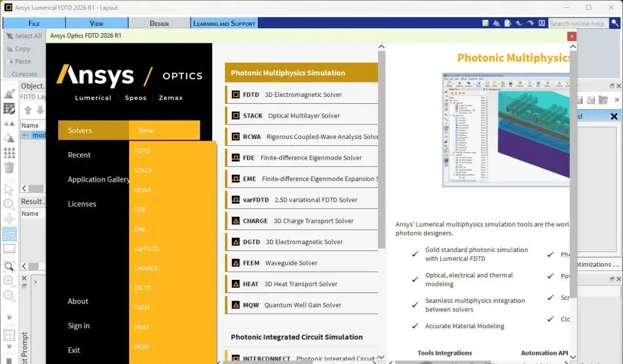Click the grid icon near bottom of left toolbar
This screenshot has width=623, height=364.
click(9, 335)
